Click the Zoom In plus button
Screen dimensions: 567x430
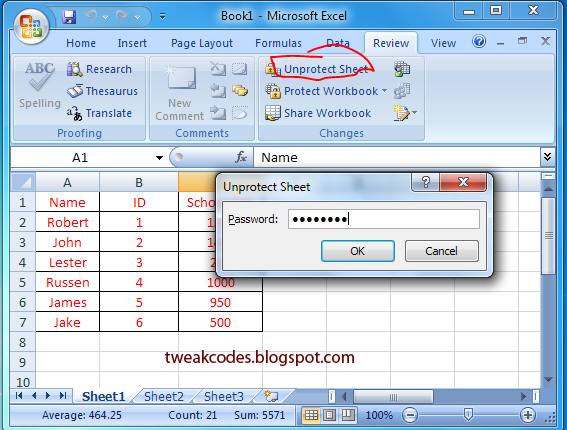(x=528, y=415)
